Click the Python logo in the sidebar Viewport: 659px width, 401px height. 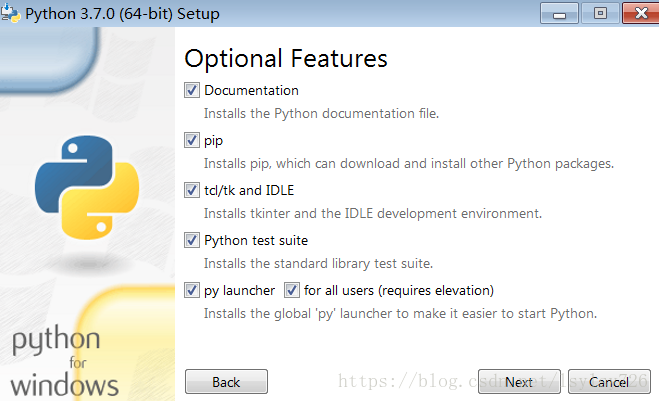click(x=87, y=187)
